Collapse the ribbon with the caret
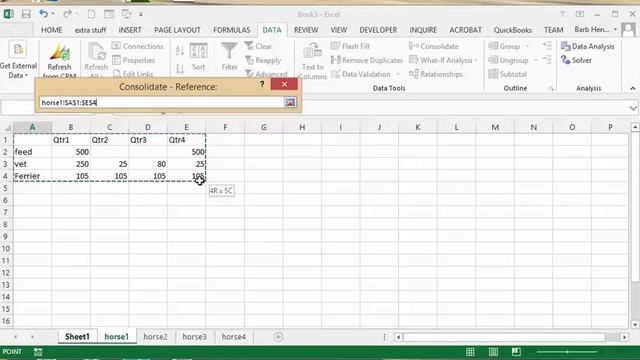This screenshot has width=640, height=360. [632, 88]
